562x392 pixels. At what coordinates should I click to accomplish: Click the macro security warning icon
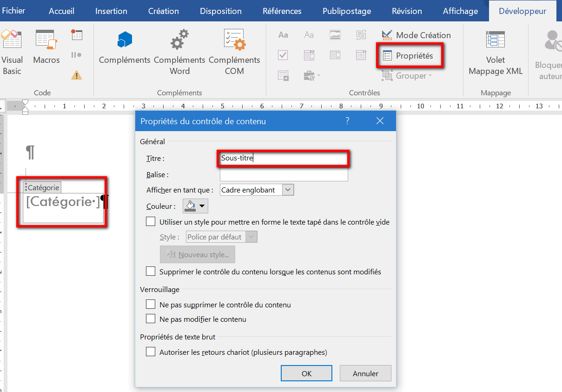click(x=77, y=75)
